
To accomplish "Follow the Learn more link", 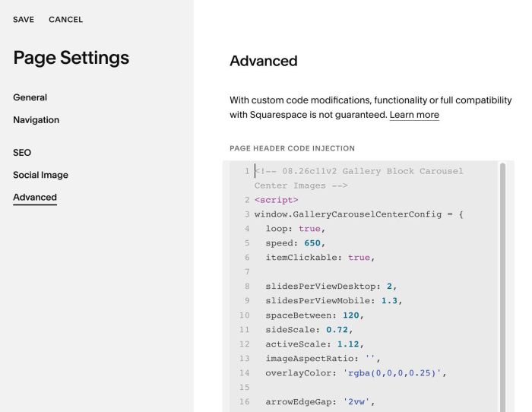I will point(414,115).
